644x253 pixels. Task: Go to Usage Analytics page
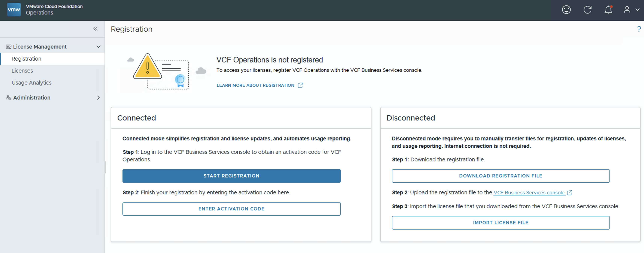pos(31,83)
